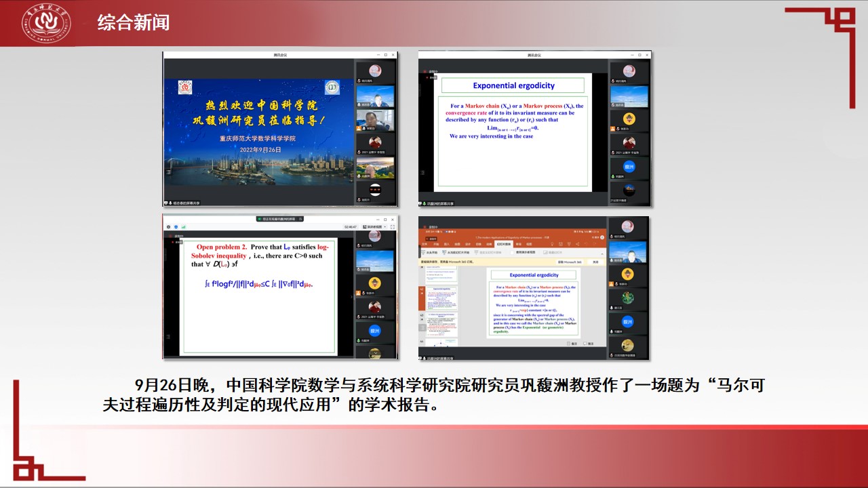This screenshot has height=488, width=868.
Task: Open the 插入 ribbon tab in PowerPoint
Action: [x=446, y=244]
